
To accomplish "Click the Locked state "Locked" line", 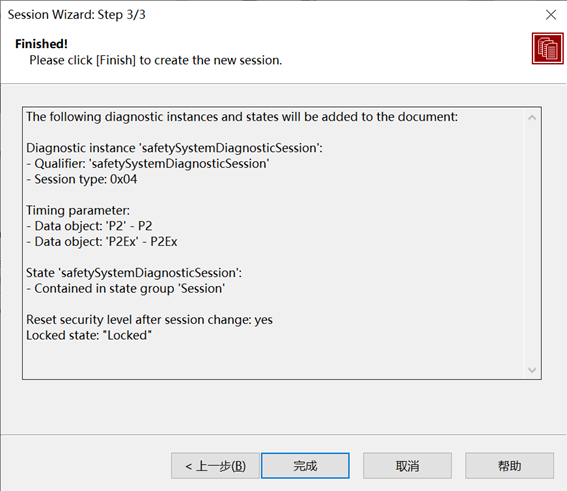I will [89, 335].
